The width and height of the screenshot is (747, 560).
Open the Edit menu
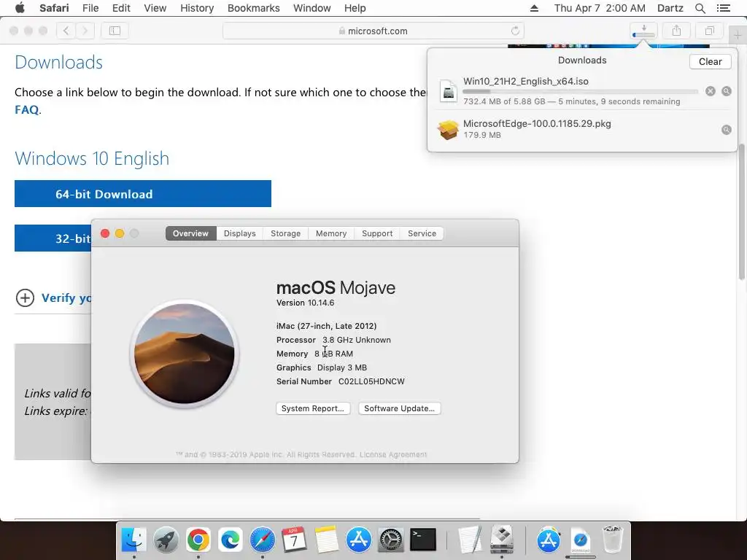click(x=121, y=8)
